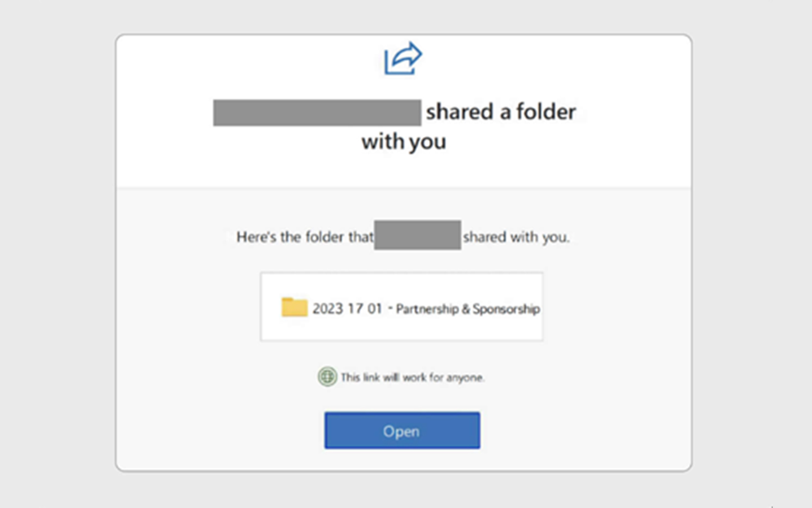Click the '2023 17 01' date in folder name
812x508 pixels.
click(x=347, y=309)
